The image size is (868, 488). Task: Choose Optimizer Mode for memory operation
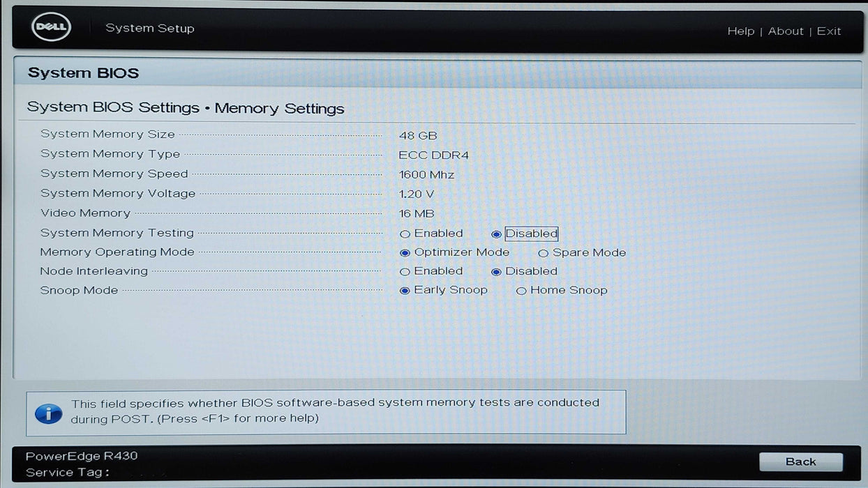click(405, 253)
